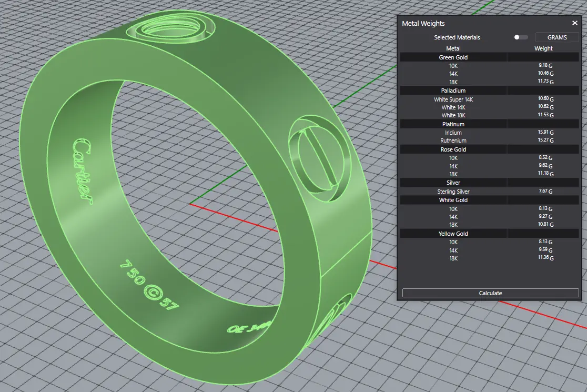Screen dimensions: 587x392
Task: Close the Metal Weights panel
Action: 575,23
